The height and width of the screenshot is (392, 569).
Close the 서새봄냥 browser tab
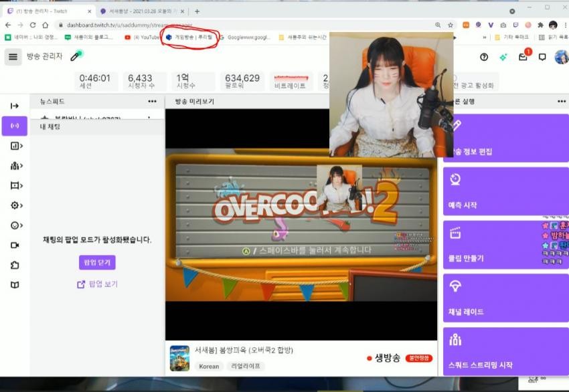click(182, 11)
